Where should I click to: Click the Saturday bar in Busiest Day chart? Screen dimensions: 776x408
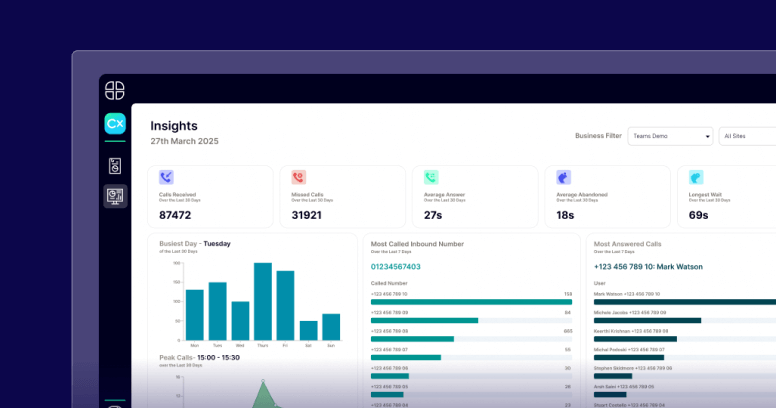point(309,331)
